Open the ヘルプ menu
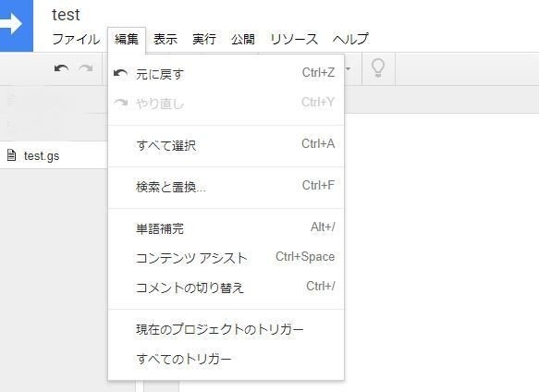The width and height of the screenshot is (539, 392). 350,39
